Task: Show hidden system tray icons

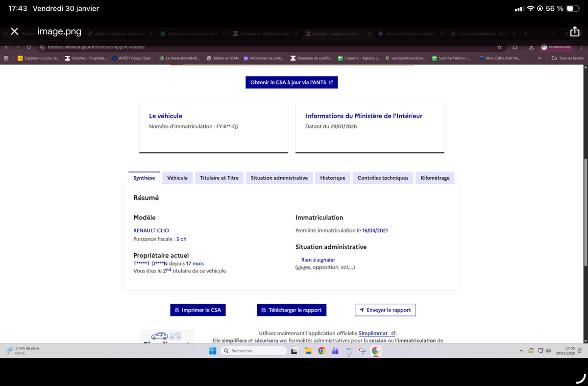Action: tap(521, 351)
